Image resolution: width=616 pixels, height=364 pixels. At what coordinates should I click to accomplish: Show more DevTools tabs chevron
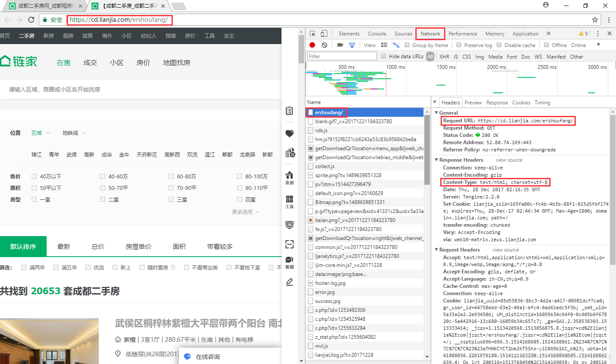[548, 33]
